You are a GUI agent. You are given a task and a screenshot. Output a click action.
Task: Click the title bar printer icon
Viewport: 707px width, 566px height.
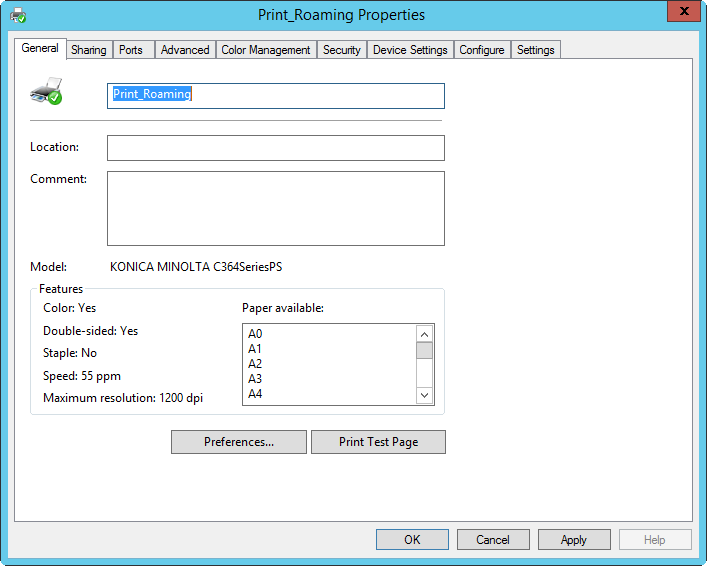[18, 15]
